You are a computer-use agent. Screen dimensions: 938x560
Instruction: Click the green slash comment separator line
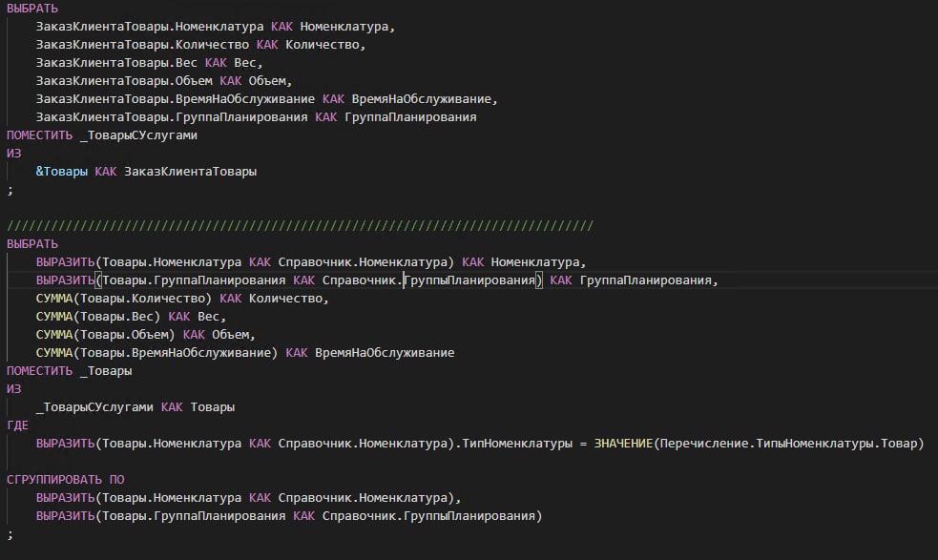[301, 225]
